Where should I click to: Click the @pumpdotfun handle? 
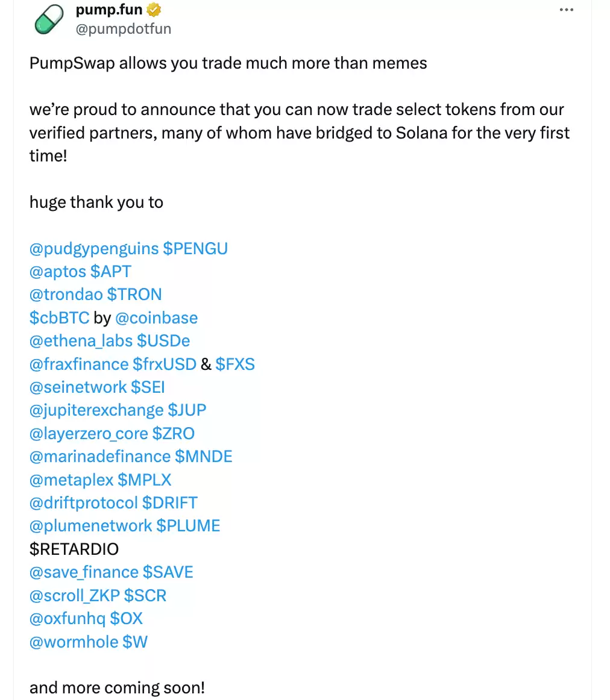point(123,28)
